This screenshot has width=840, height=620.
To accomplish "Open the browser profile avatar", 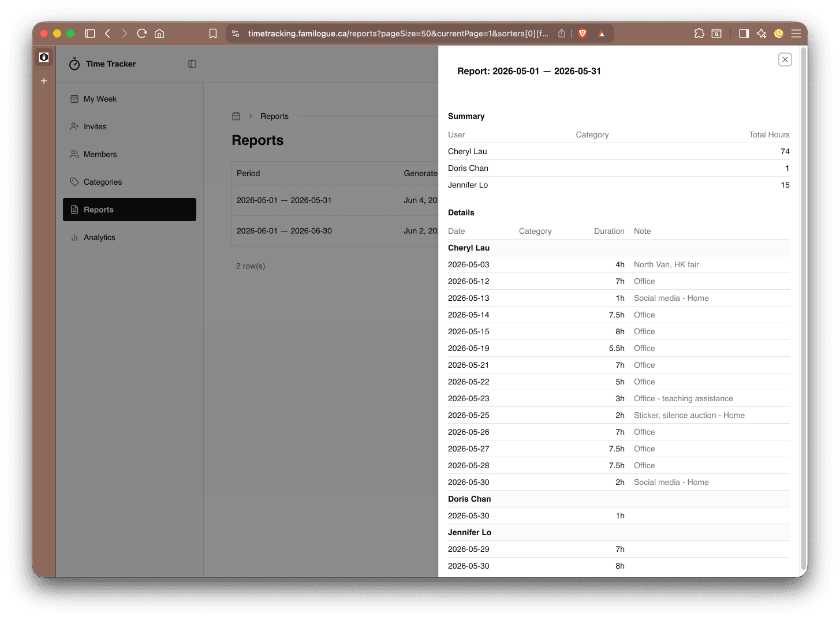I will coord(779,33).
